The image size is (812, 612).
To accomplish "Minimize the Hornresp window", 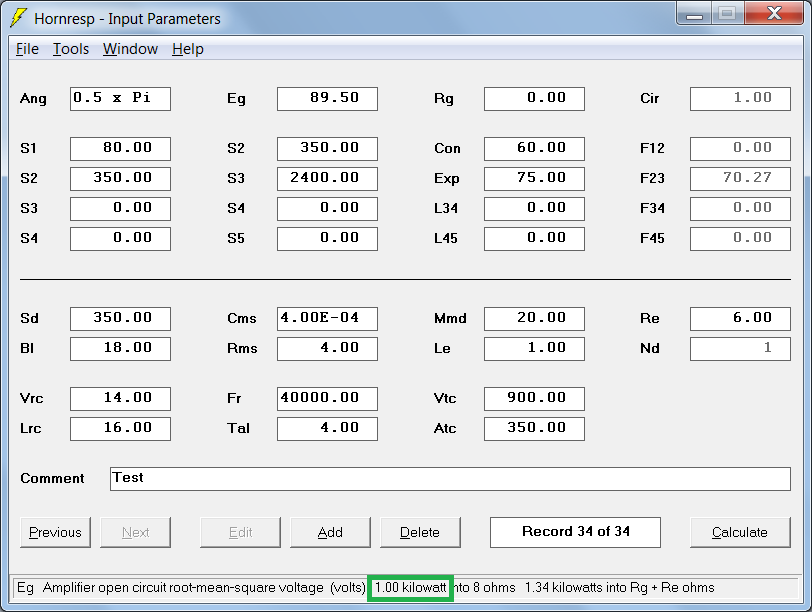I will coord(694,15).
